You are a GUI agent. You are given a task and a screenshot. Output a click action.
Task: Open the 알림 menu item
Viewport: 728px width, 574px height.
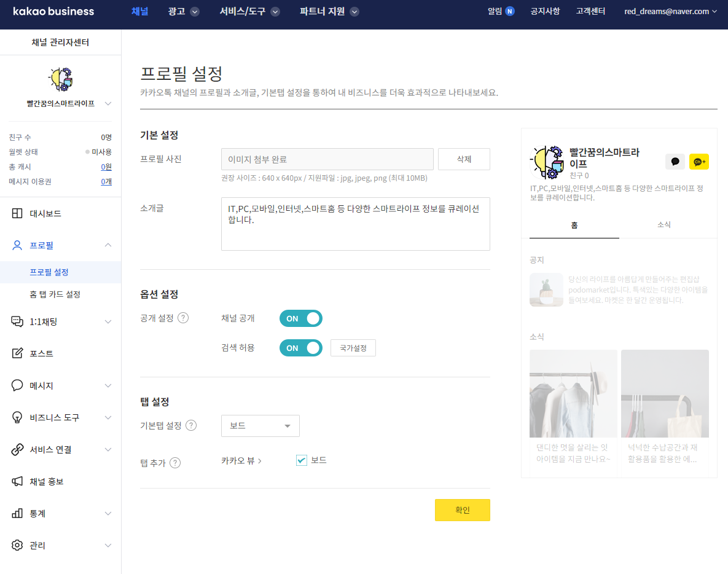495,11
